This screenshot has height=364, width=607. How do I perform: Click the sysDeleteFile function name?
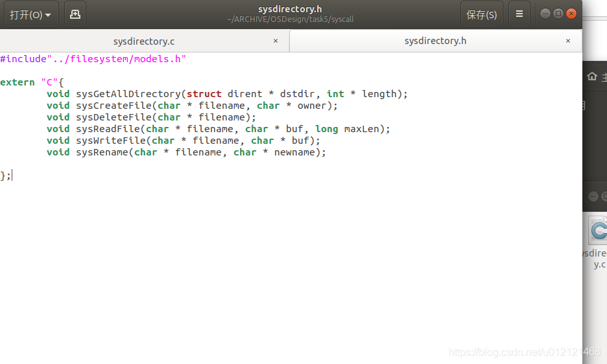pyautogui.click(x=114, y=117)
